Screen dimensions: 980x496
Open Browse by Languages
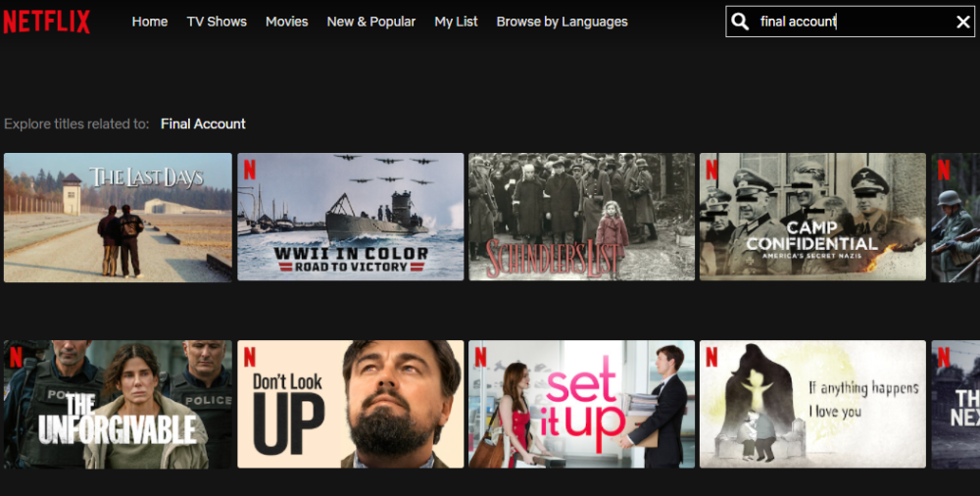pyautogui.click(x=562, y=22)
